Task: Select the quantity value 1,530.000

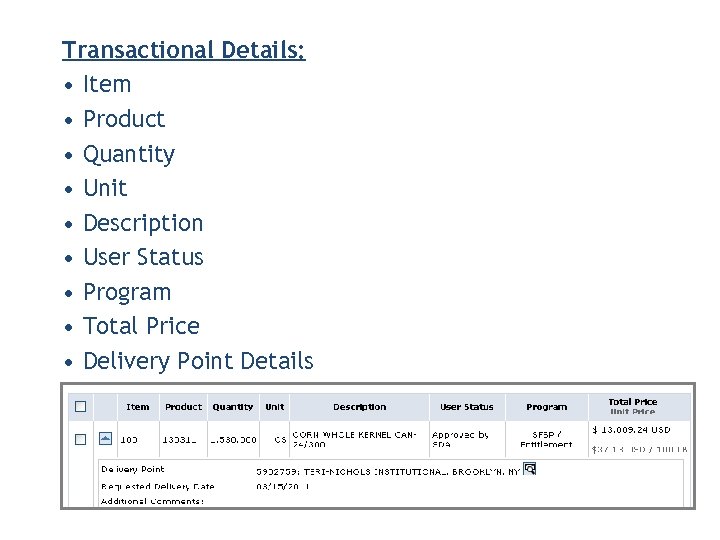Action: (233, 440)
